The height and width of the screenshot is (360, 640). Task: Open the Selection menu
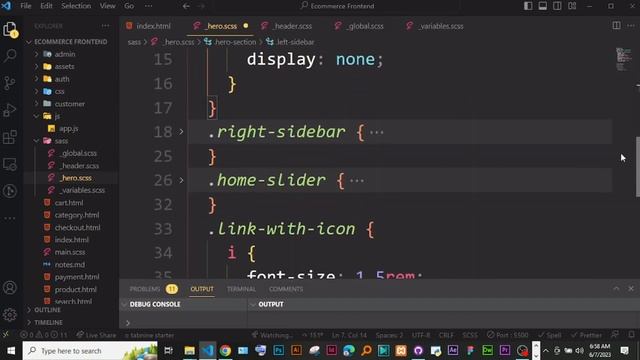click(76, 6)
